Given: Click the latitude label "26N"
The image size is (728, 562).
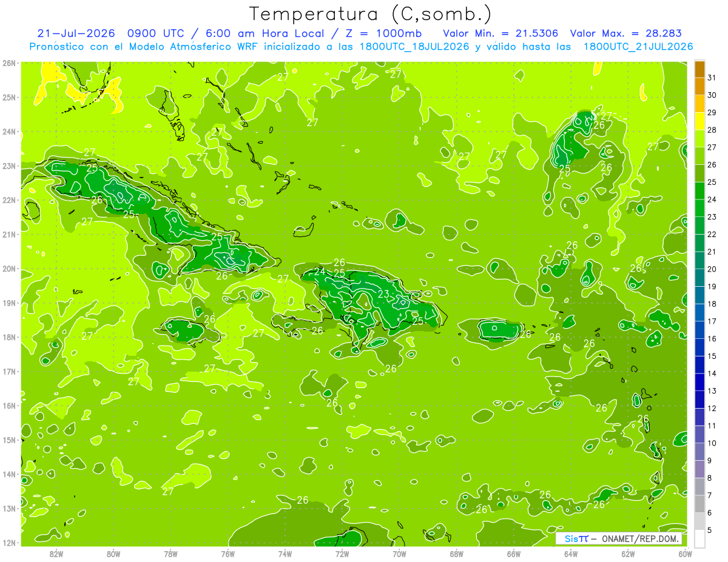Looking at the screenshot, I should pos(9,63).
